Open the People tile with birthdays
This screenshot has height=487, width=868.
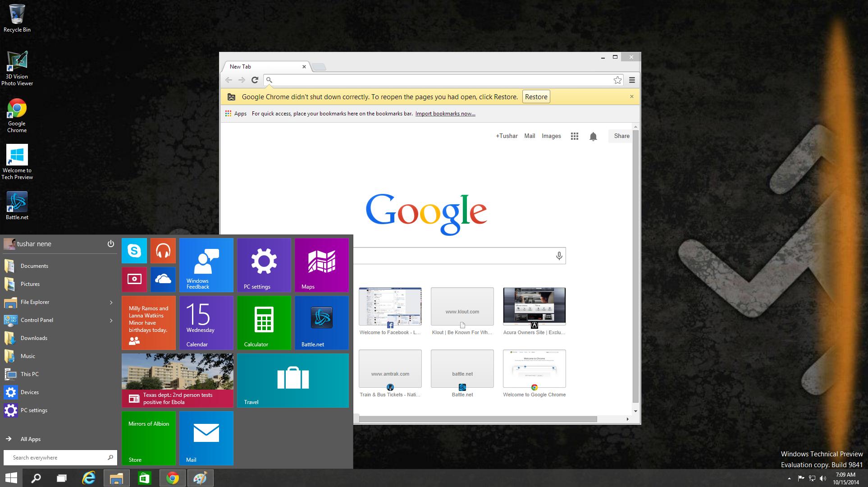point(149,323)
